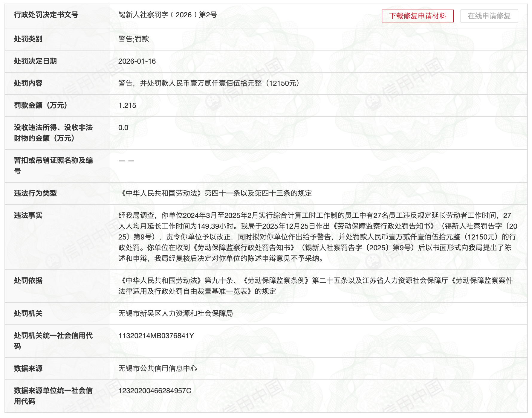
Task: Click the credit code 11320214MB0376841Y
Action: click(156, 336)
